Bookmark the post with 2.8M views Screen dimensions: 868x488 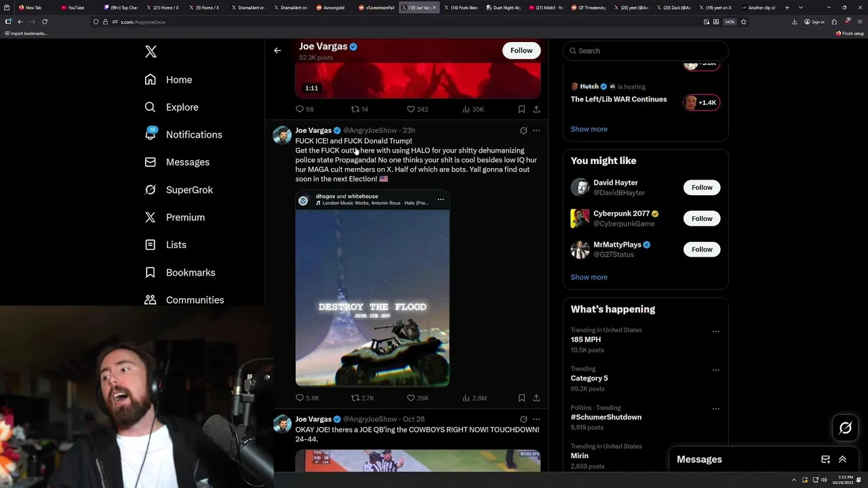tap(521, 398)
